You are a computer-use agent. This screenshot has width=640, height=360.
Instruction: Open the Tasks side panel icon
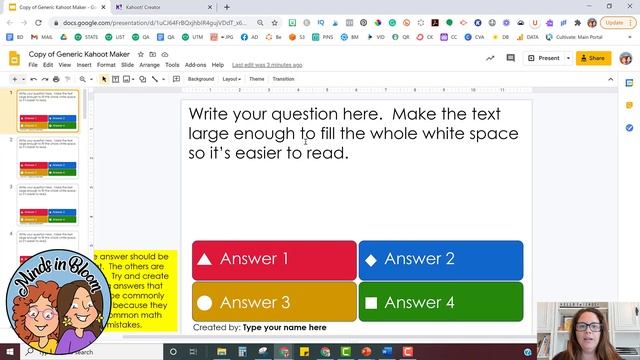pos(629,128)
